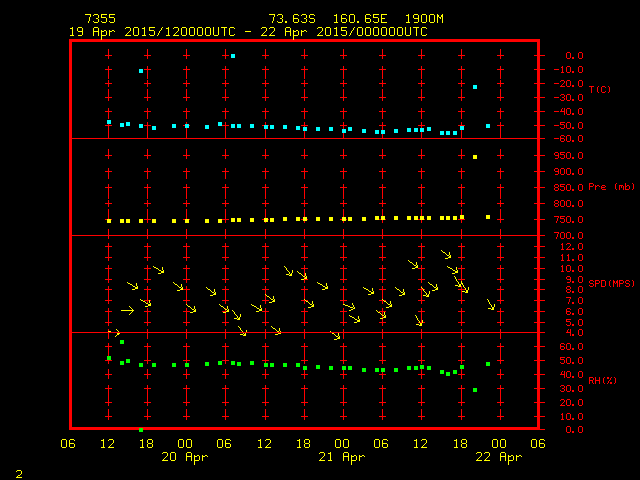
Task: Click the number "2" in bottom-left corner
Action: click(x=18, y=471)
